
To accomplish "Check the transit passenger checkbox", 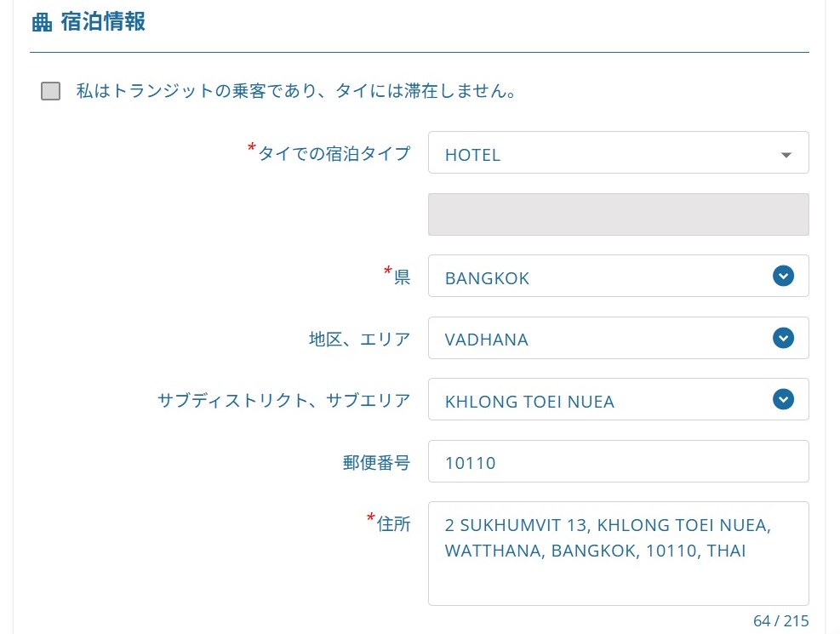I will pos(51,91).
